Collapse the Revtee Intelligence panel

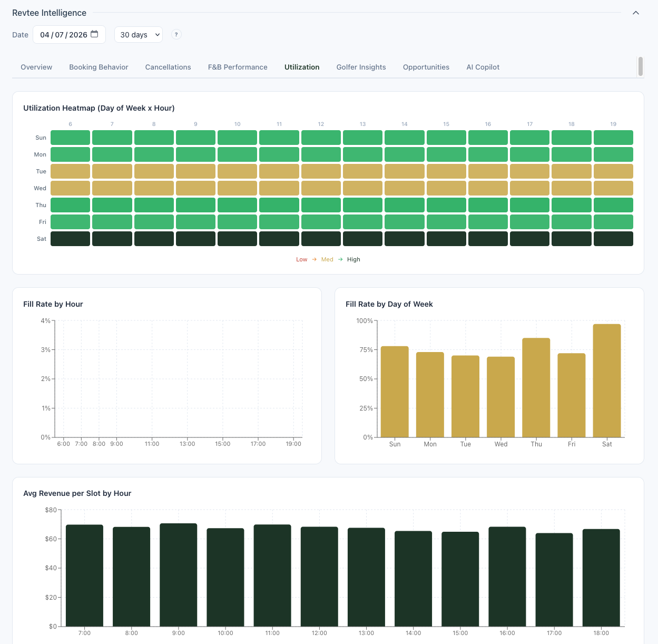tap(635, 12)
